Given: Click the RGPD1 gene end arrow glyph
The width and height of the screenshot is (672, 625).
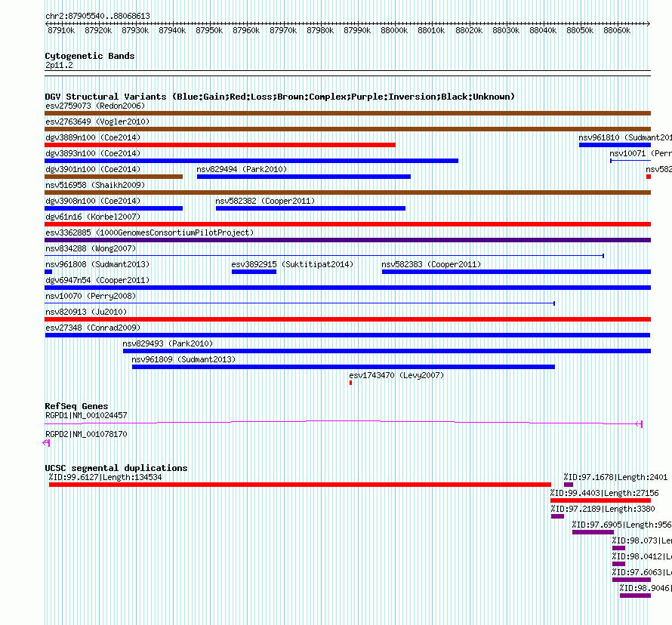Looking at the screenshot, I should coord(639,424).
